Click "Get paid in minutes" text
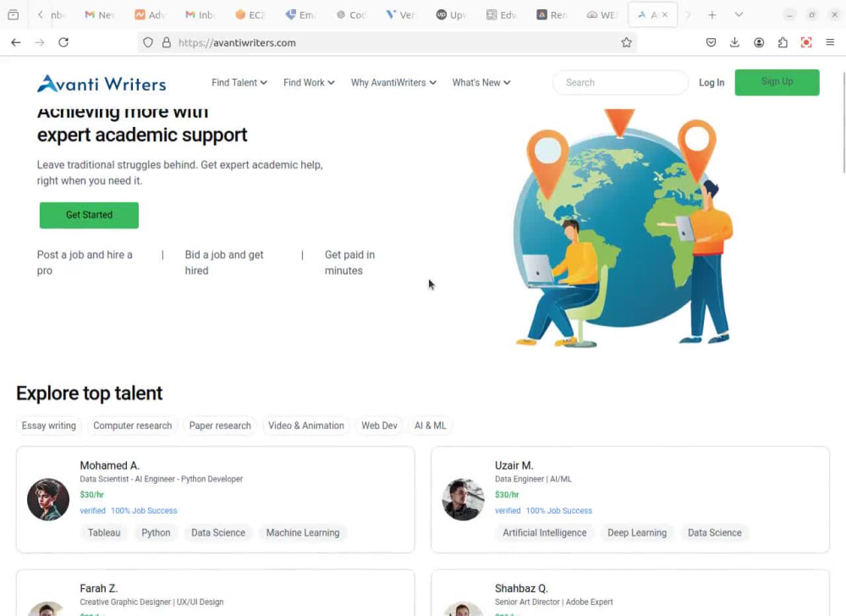The width and height of the screenshot is (846, 616). coord(349,262)
